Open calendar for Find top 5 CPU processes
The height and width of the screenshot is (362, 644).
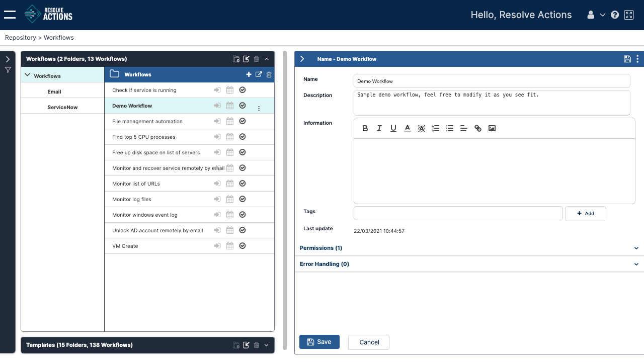click(x=230, y=137)
